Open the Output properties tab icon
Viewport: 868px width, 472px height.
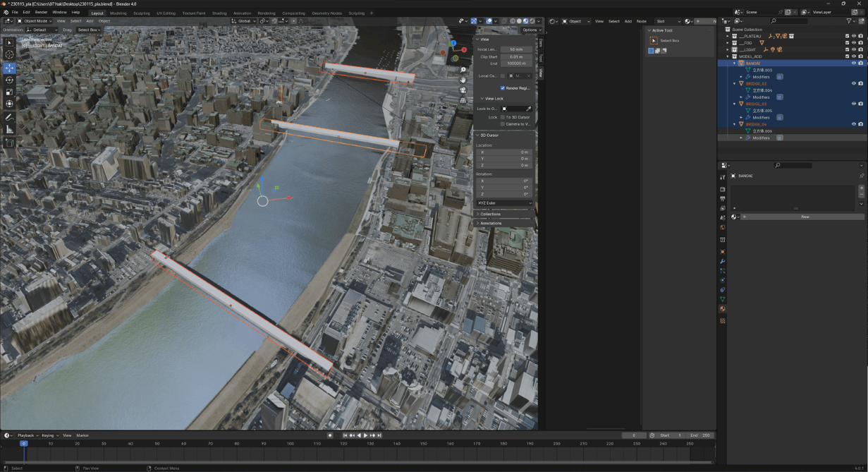pos(723,199)
